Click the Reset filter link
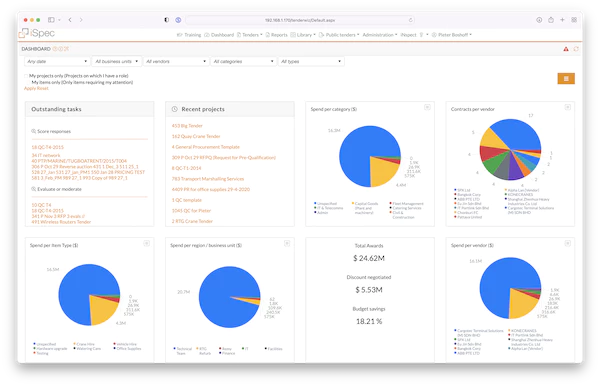Image resolution: width=600 pixels, height=386 pixels. click(42, 88)
